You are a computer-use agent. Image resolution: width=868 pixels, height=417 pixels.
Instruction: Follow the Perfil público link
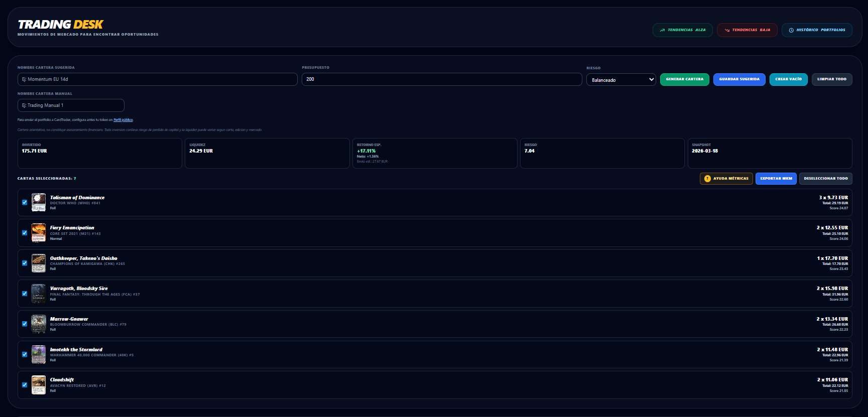[123, 120]
